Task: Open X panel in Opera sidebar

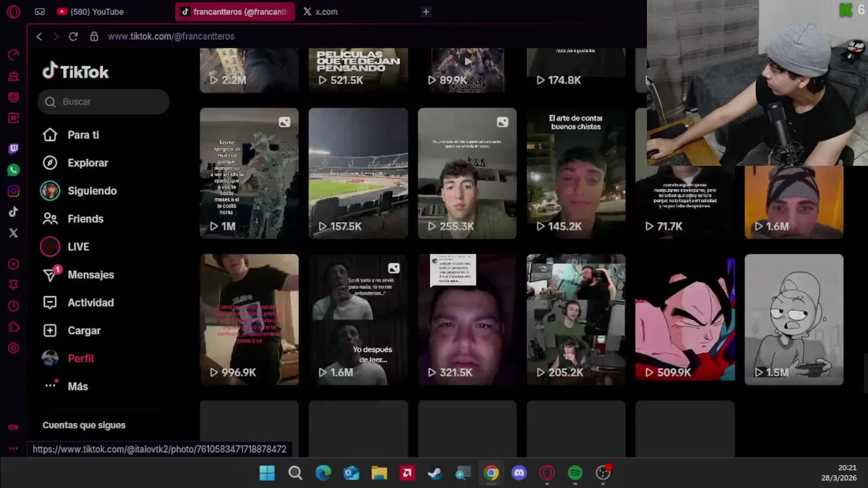Action: pos(13,233)
